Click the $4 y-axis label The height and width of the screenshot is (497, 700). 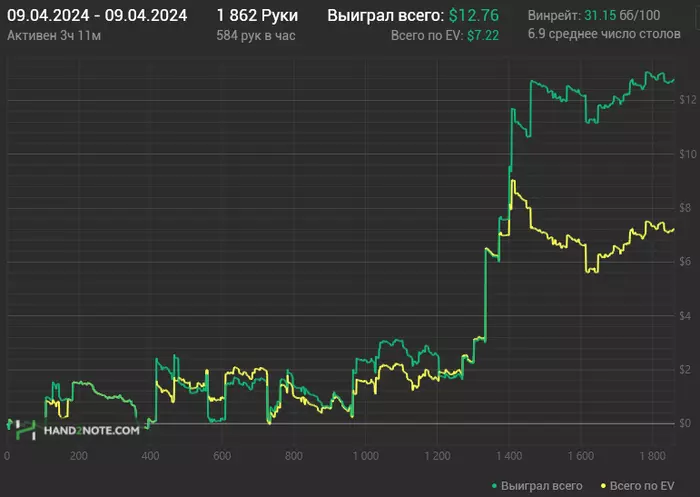coord(685,316)
